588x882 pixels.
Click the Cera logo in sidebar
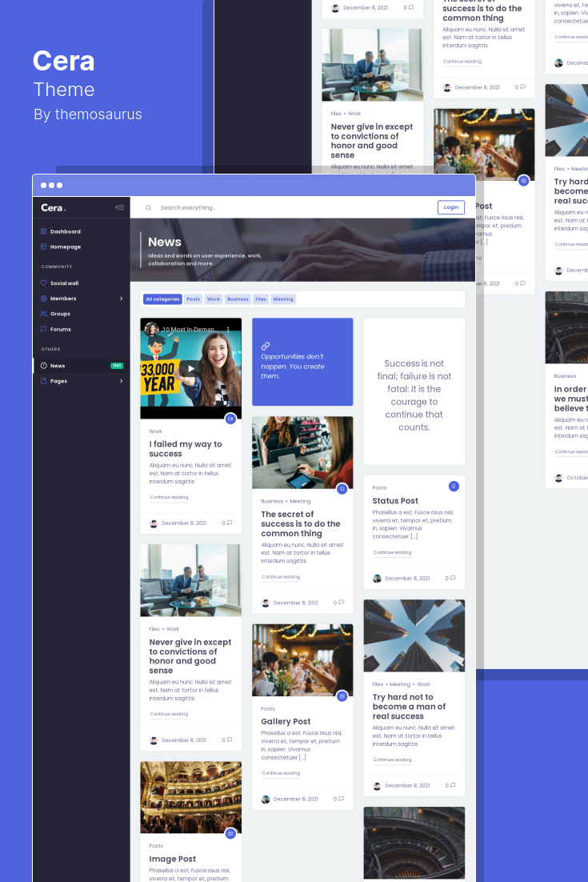53,207
